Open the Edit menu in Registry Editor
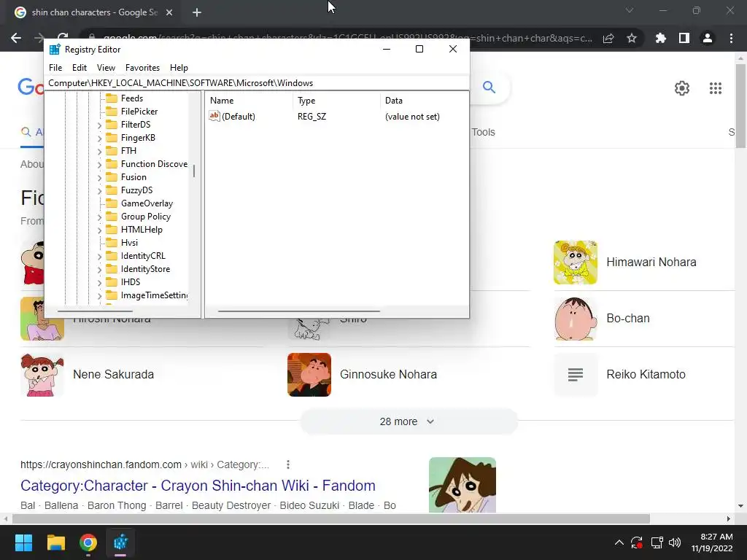The image size is (747, 560). point(79,68)
